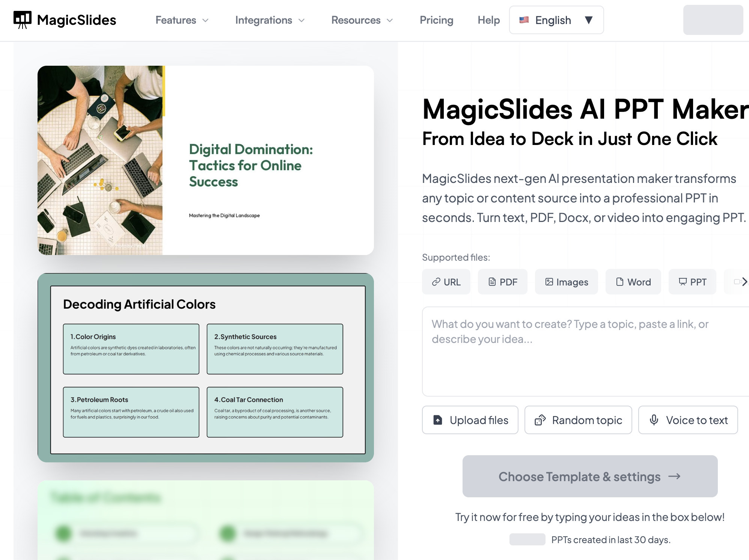The width and height of the screenshot is (749, 560).
Task: Open the Resources dropdown menu
Action: click(x=362, y=20)
